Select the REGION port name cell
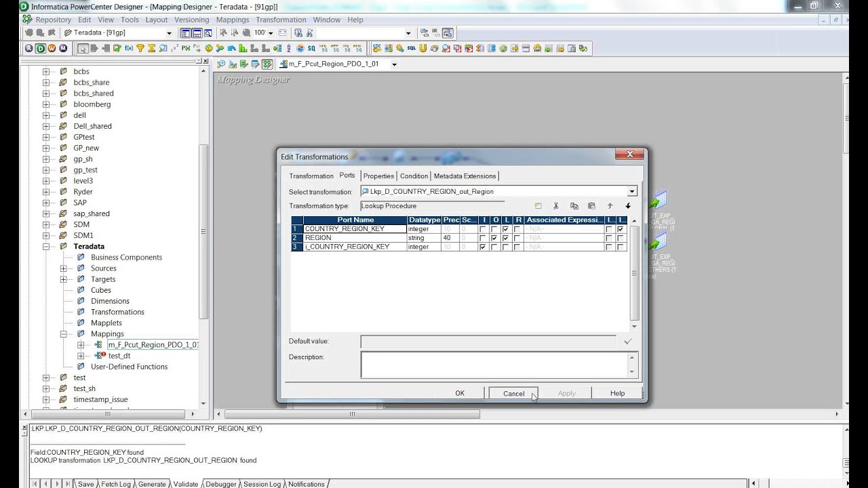 pyautogui.click(x=355, y=238)
